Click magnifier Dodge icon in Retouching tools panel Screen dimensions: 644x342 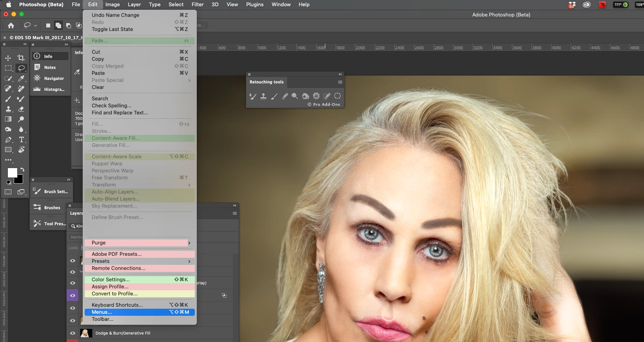click(x=295, y=96)
